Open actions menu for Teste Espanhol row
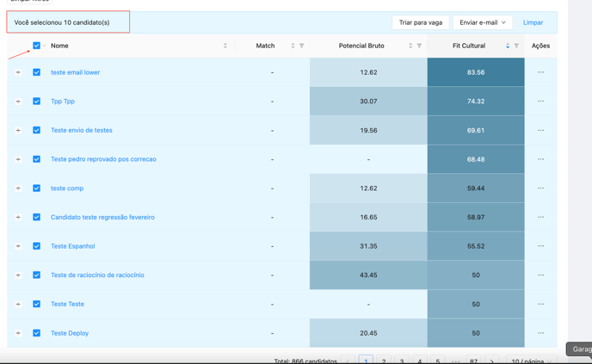The image size is (592, 364). pos(540,246)
